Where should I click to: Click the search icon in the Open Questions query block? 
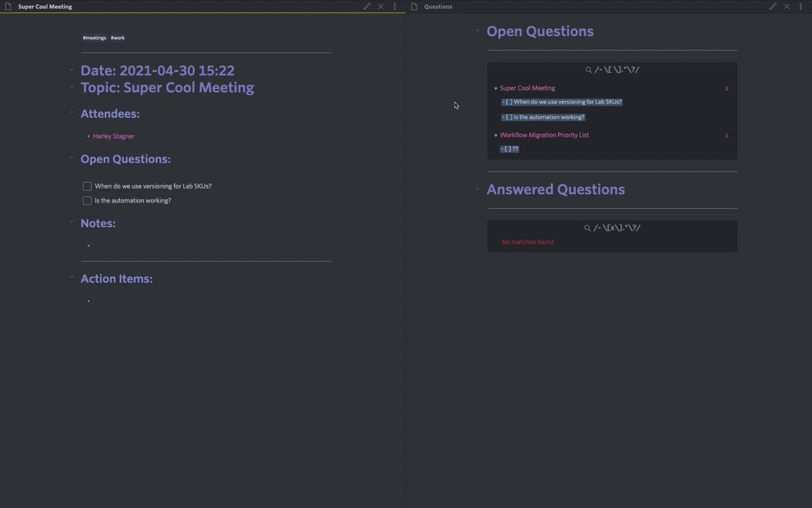(x=589, y=70)
